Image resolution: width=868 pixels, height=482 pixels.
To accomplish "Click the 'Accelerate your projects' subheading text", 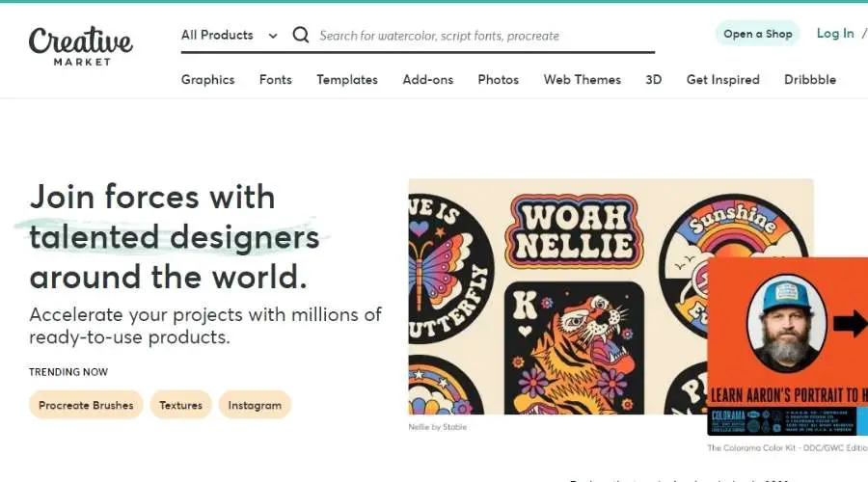I will [205, 326].
